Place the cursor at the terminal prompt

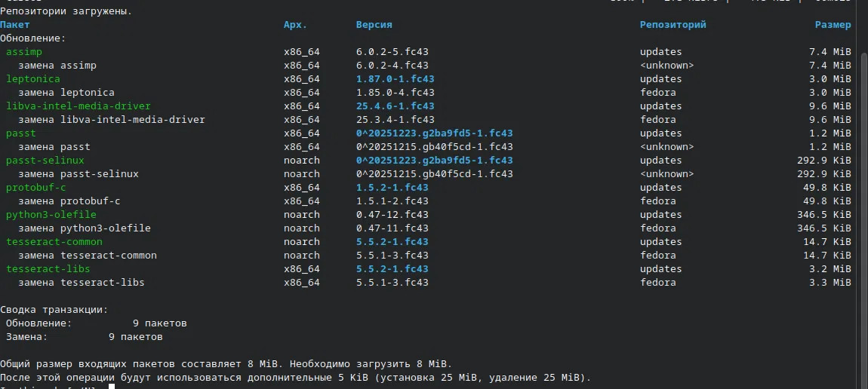click(111, 386)
